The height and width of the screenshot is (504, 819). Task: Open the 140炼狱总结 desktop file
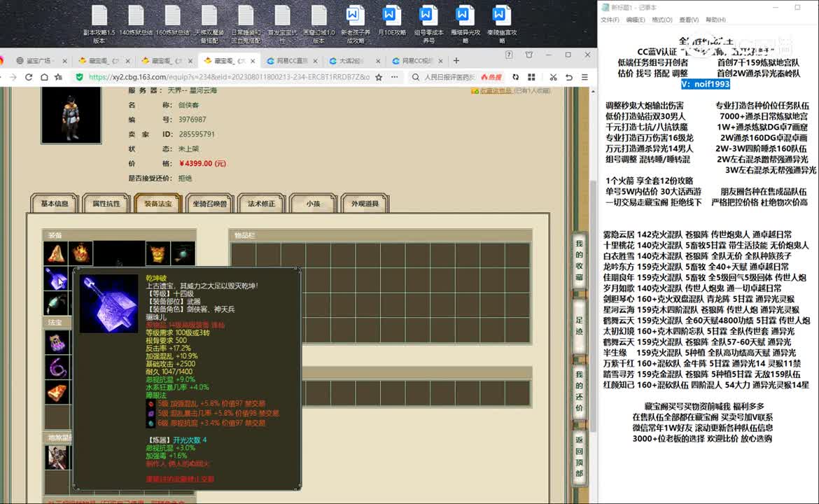point(136,21)
